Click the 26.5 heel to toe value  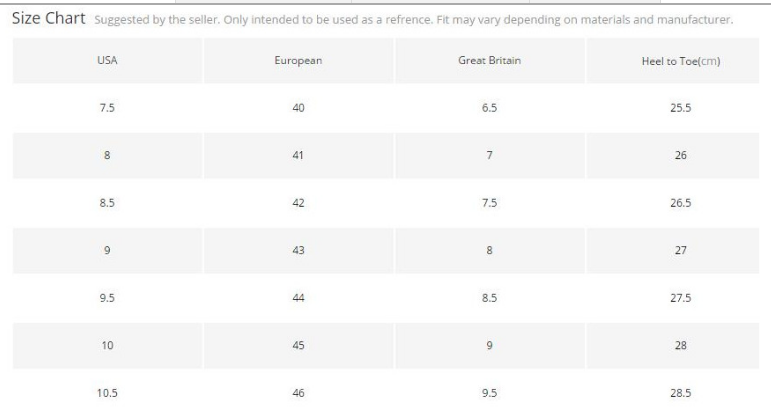[x=681, y=202]
